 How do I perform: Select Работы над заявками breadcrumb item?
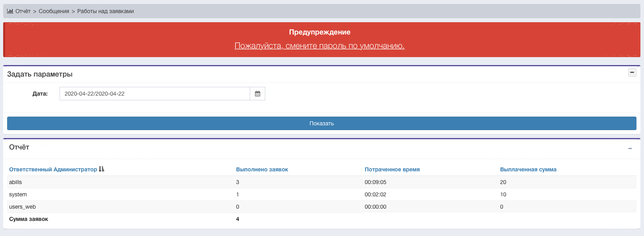point(105,11)
